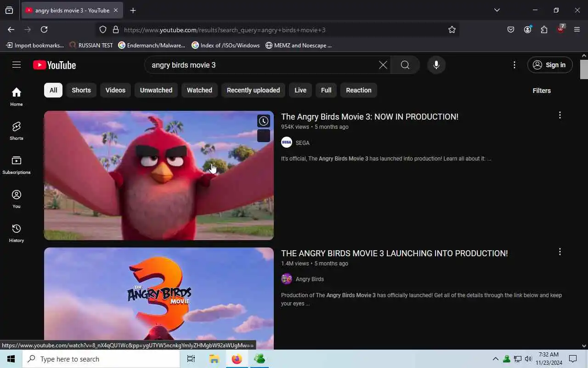588x368 pixels.
Task: Click the YouTube logo
Action: [x=54, y=65]
